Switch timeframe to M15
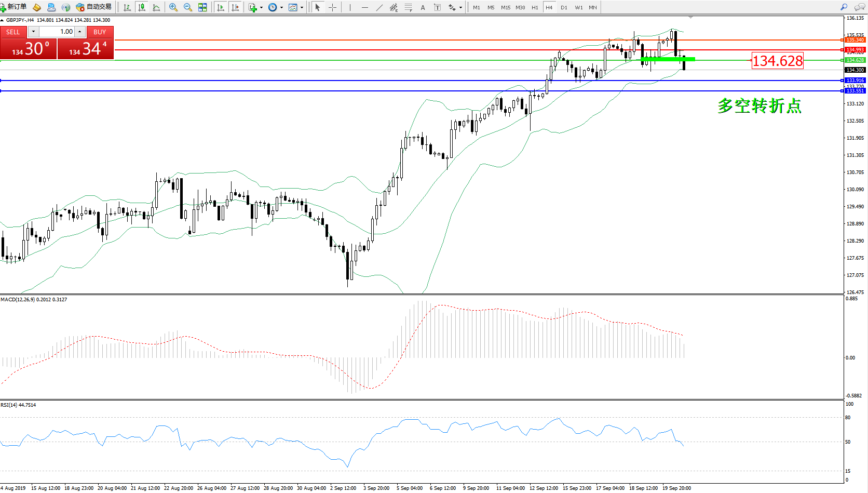Screen dimensions: 868x493 (505, 7)
